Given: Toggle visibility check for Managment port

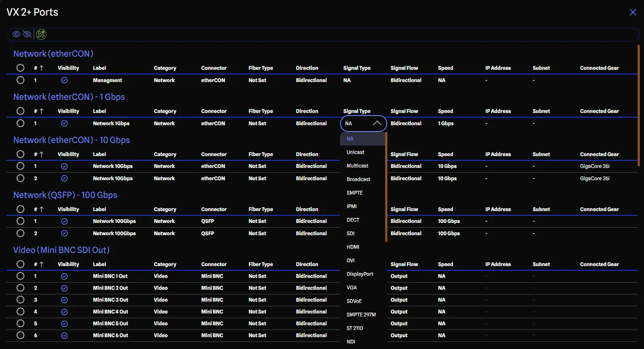Looking at the screenshot, I should click(64, 80).
